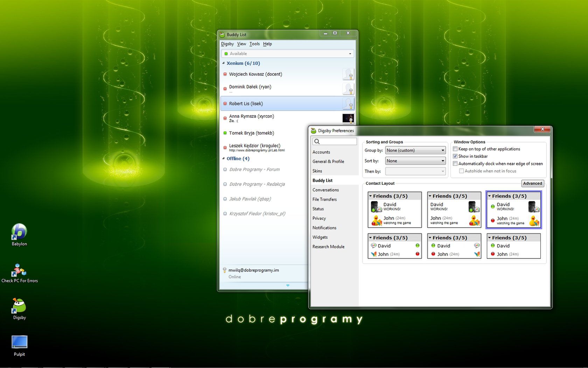
Task: Click the Buddy List title bar icon
Action: coord(222,34)
